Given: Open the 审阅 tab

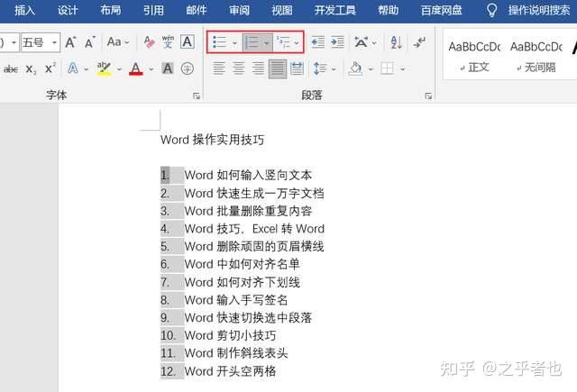Looking at the screenshot, I should 240,10.
